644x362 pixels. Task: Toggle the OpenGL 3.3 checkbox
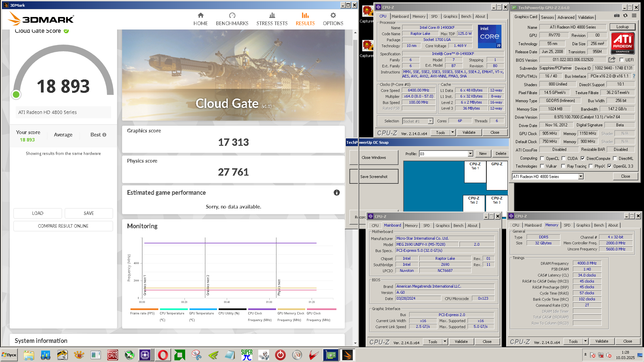609,166
